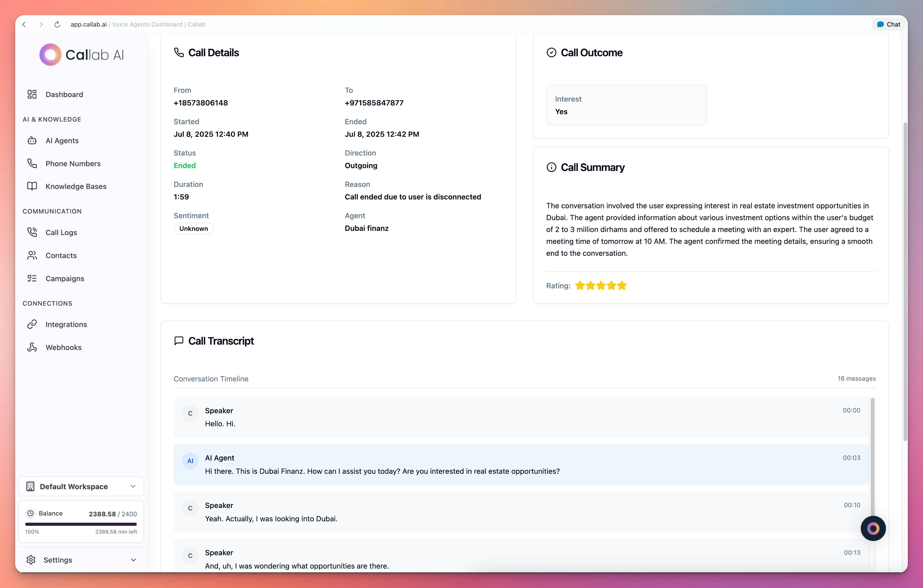Select the 'Hello. Hi.' speaker message
This screenshot has height=588, width=923.
point(521,417)
